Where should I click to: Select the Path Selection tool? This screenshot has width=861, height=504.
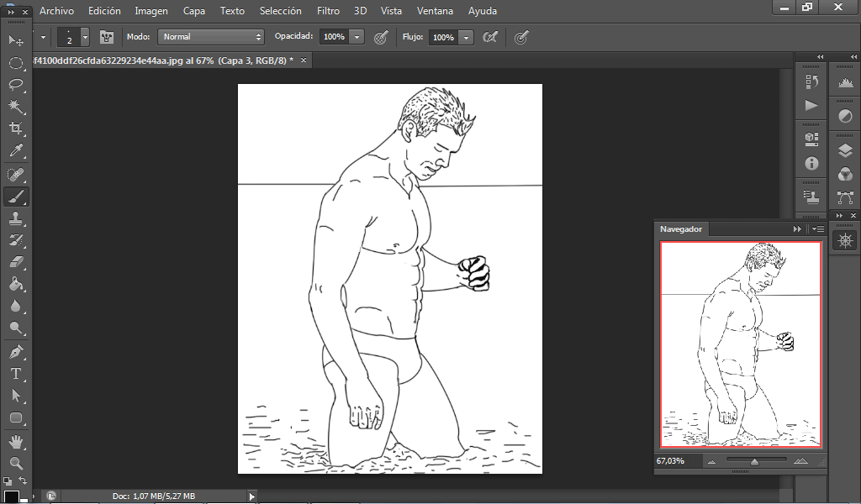[16, 396]
